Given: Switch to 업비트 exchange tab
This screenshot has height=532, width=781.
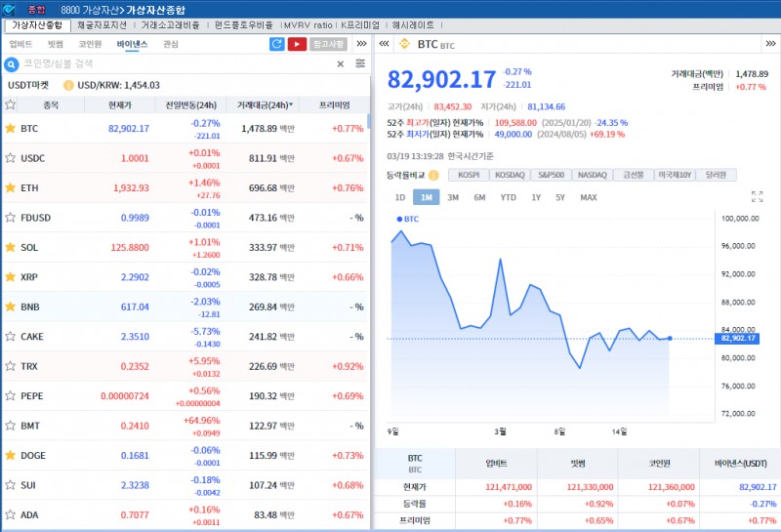Looking at the screenshot, I should (21, 44).
